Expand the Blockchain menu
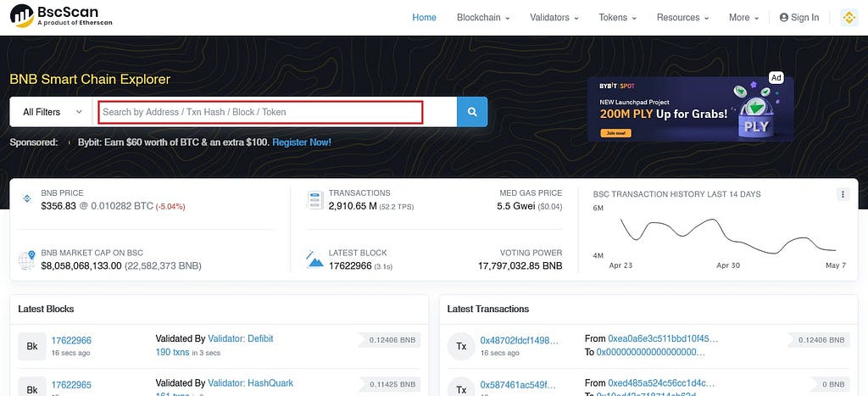The image size is (868, 396). (x=483, y=18)
